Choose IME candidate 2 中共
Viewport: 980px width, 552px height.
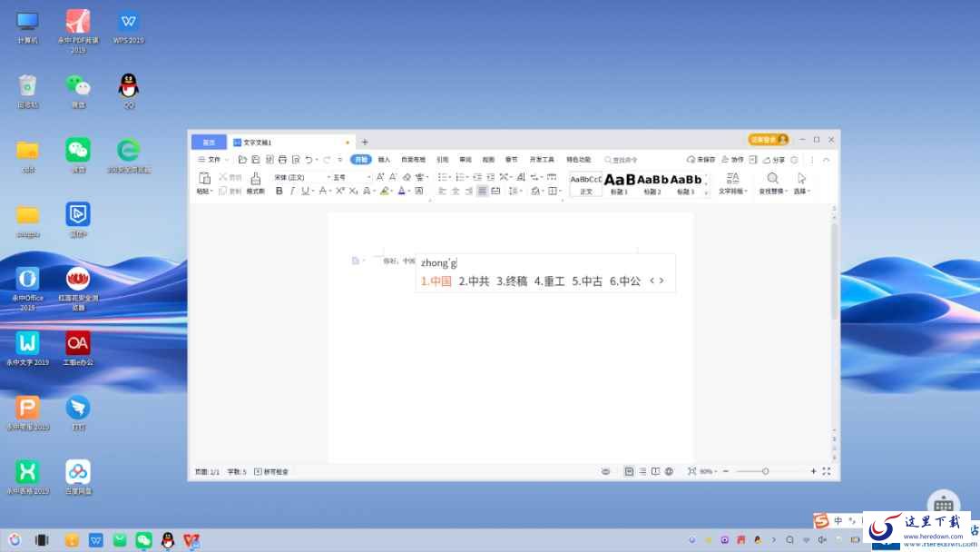point(474,281)
